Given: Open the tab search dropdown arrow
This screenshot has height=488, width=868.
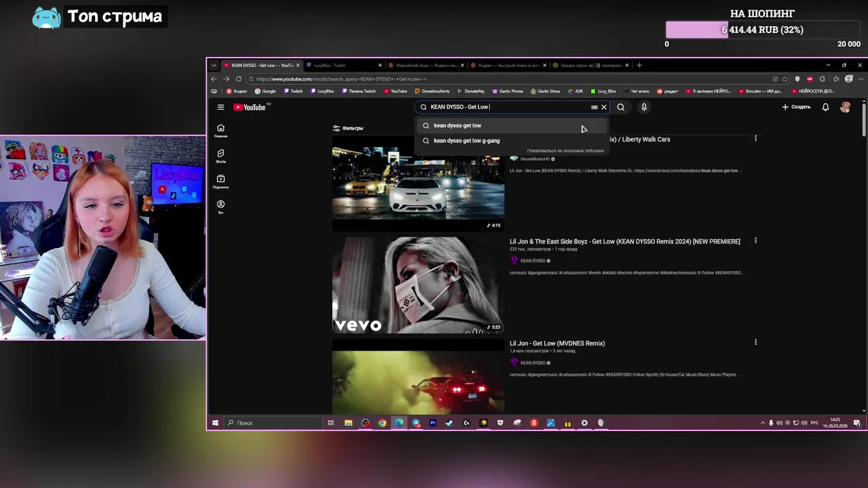Looking at the screenshot, I should pos(214,66).
